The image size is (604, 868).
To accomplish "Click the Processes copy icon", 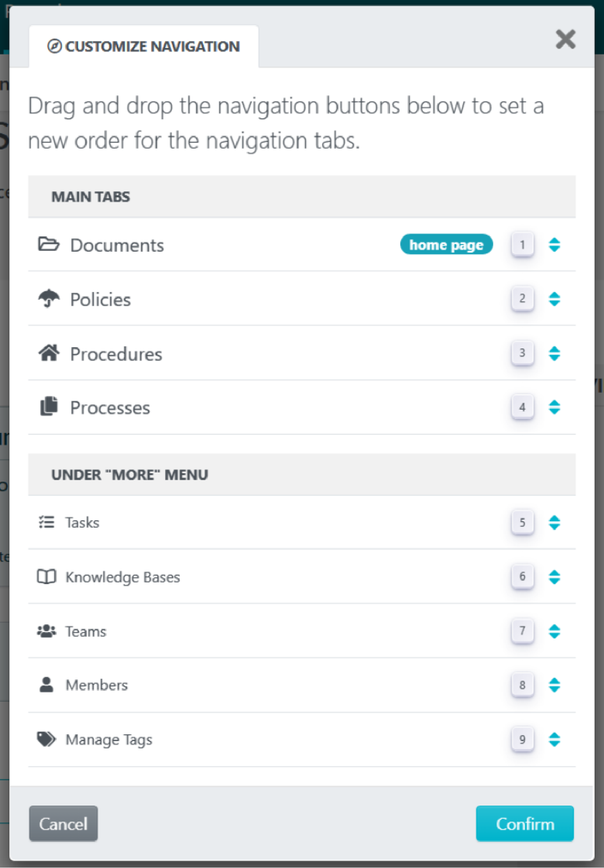I will click(x=49, y=406).
